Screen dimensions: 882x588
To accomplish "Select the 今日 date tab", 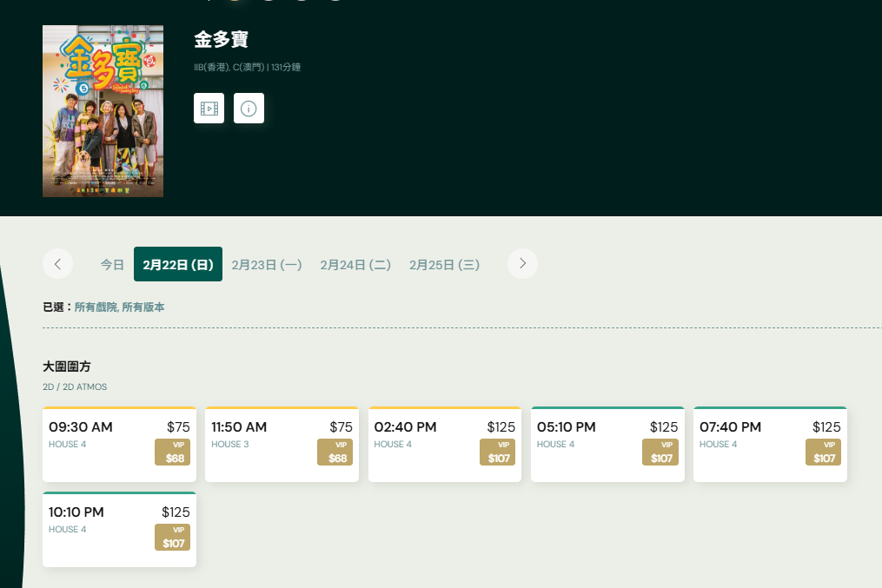I will (112, 265).
